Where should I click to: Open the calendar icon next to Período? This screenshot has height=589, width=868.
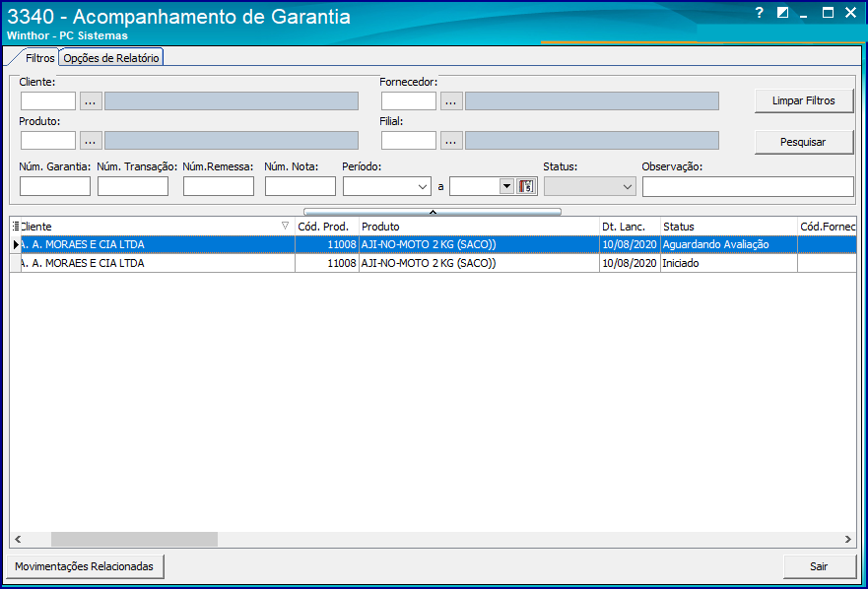527,186
